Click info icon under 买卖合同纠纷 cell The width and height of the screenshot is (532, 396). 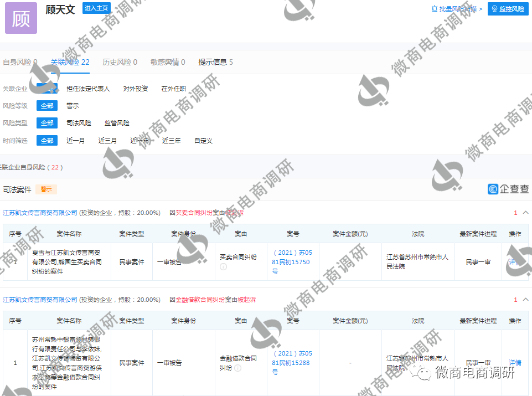[223, 267]
